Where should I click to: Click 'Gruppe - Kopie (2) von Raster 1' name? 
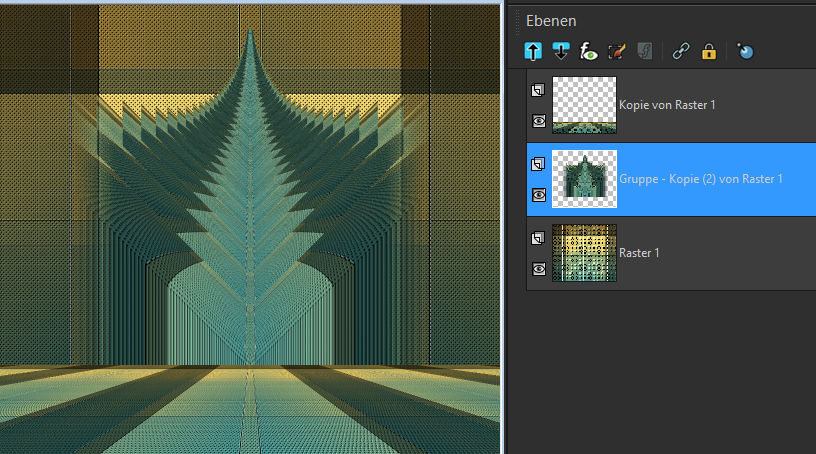(700, 179)
